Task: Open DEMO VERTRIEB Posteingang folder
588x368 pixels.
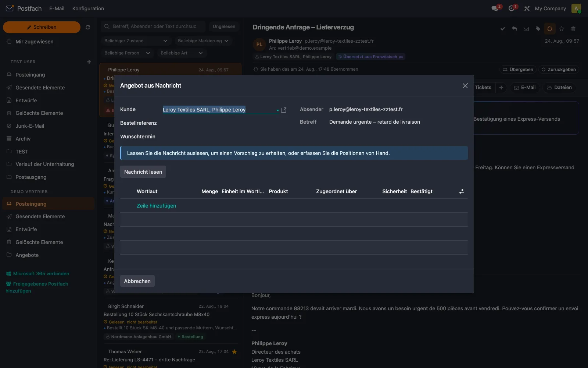Action: coord(49,204)
